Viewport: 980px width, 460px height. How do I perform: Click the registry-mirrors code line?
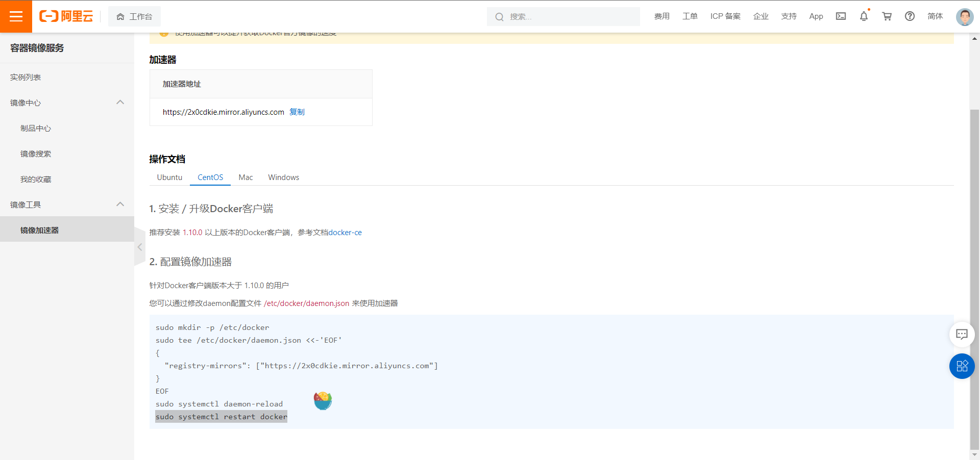pos(301,366)
